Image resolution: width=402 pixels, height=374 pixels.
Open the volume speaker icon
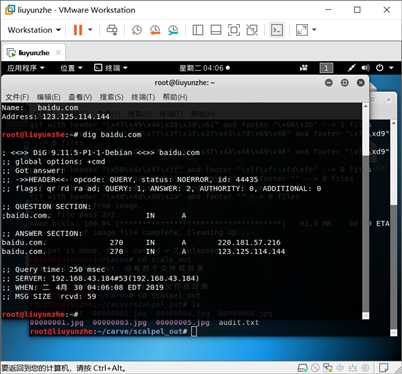[365, 68]
